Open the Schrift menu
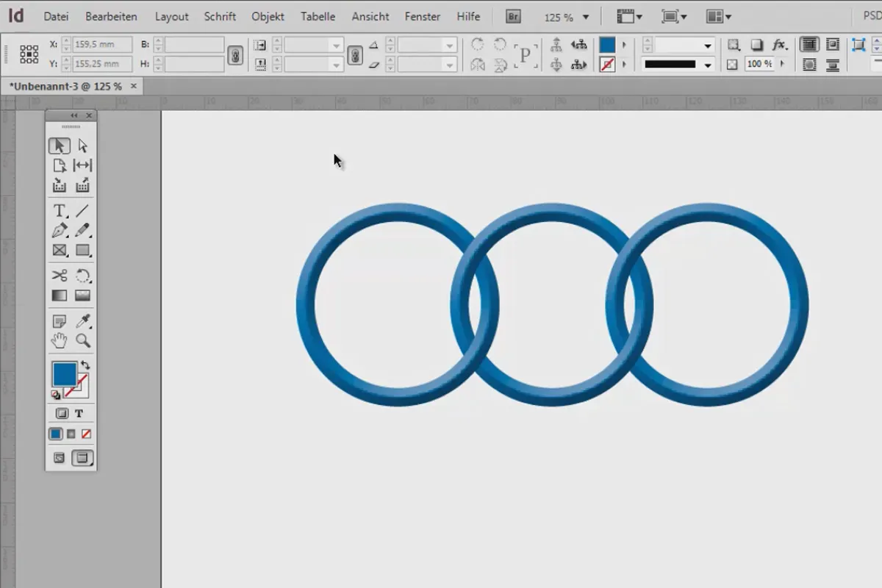 (220, 16)
